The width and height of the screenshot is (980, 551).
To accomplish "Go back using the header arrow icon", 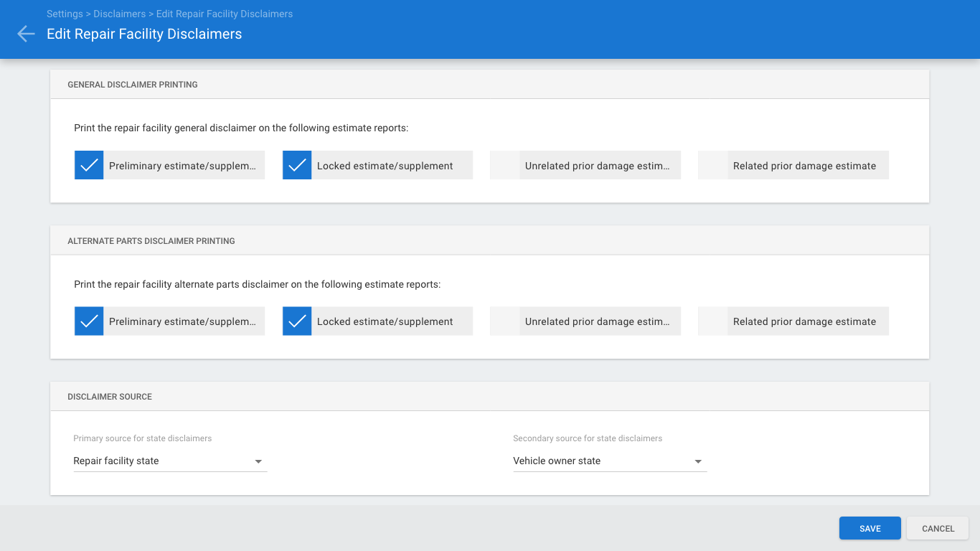I will tap(26, 34).
